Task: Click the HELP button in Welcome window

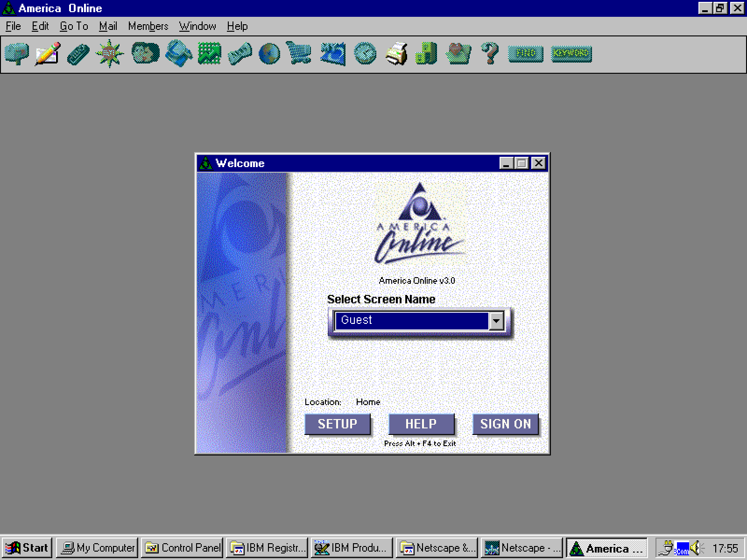Action: point(421,424)
